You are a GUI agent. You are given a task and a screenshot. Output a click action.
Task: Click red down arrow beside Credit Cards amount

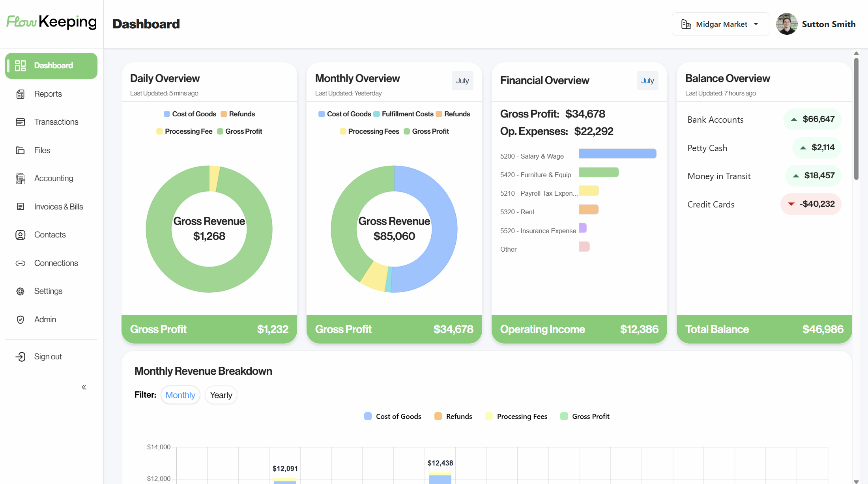tap(791, 204)
